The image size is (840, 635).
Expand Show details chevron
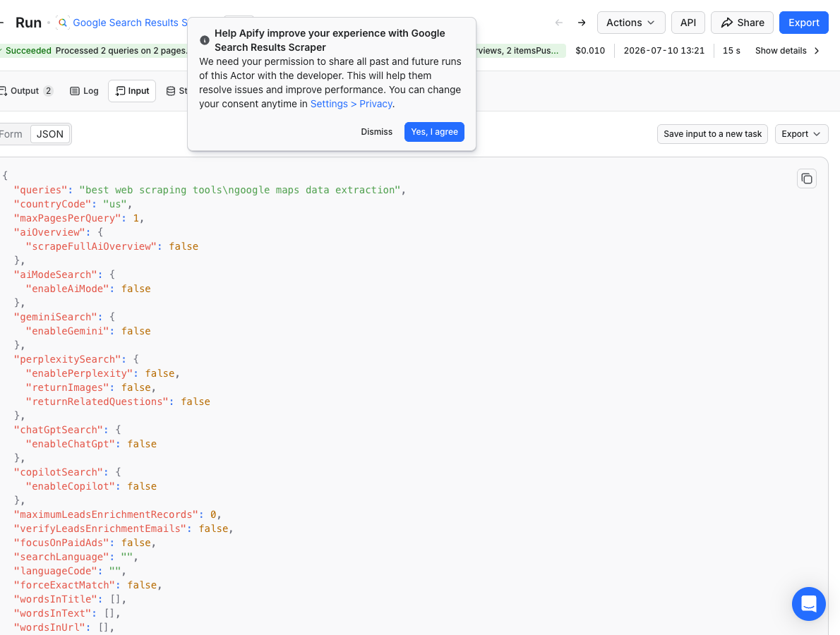pyautogui.click(x=817, y=51)
